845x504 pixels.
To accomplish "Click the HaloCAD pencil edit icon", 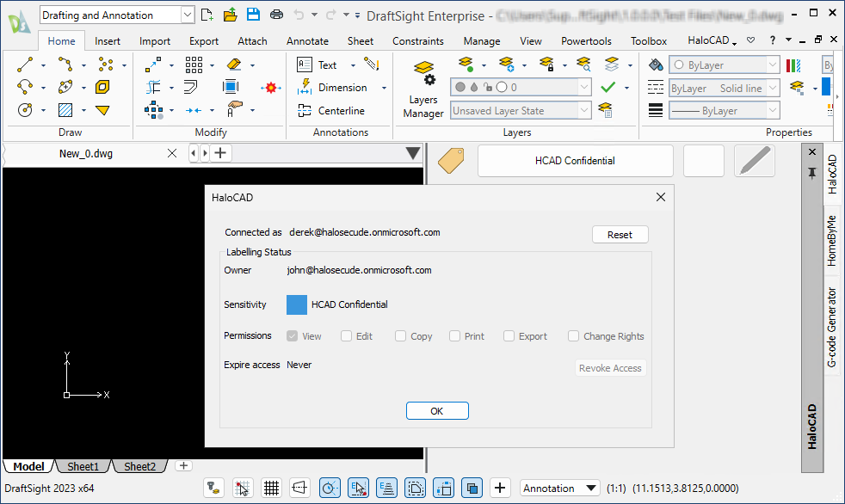I will point(755,161).
